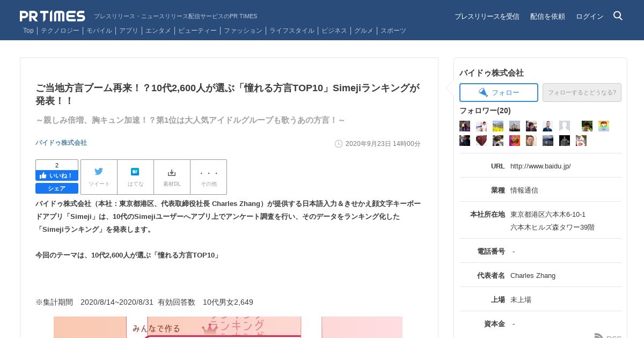This screenshot has width=644, height=338.
Task: Open the red heart follower avatar
Action: click(481, 141)
